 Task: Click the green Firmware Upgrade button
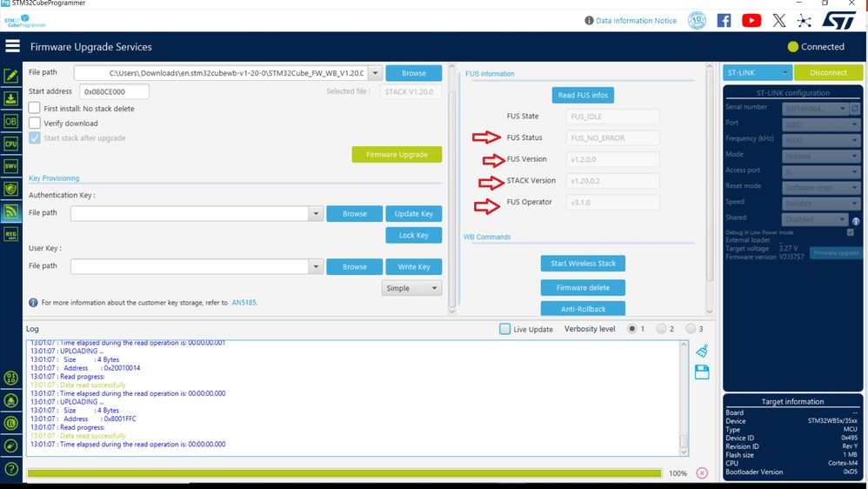tap(397, 155)
